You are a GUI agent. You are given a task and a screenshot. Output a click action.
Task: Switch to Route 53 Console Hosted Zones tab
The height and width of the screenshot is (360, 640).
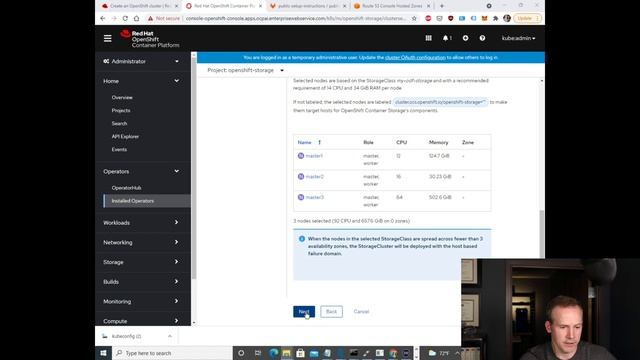click(392, 6)
